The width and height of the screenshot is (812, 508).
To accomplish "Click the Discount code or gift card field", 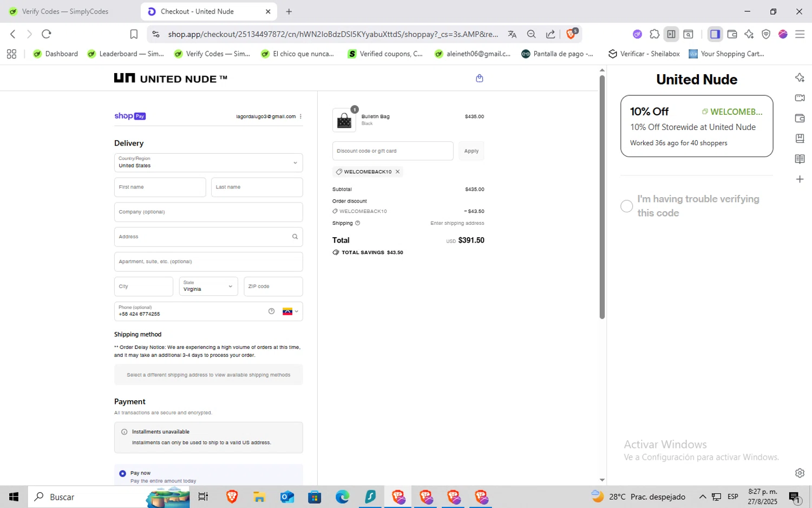I will pos(392,151).
